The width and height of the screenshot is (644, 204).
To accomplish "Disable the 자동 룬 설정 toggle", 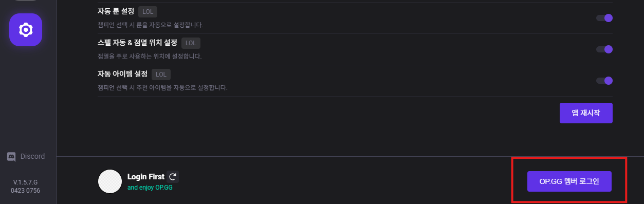I will [x=604, y=18].
